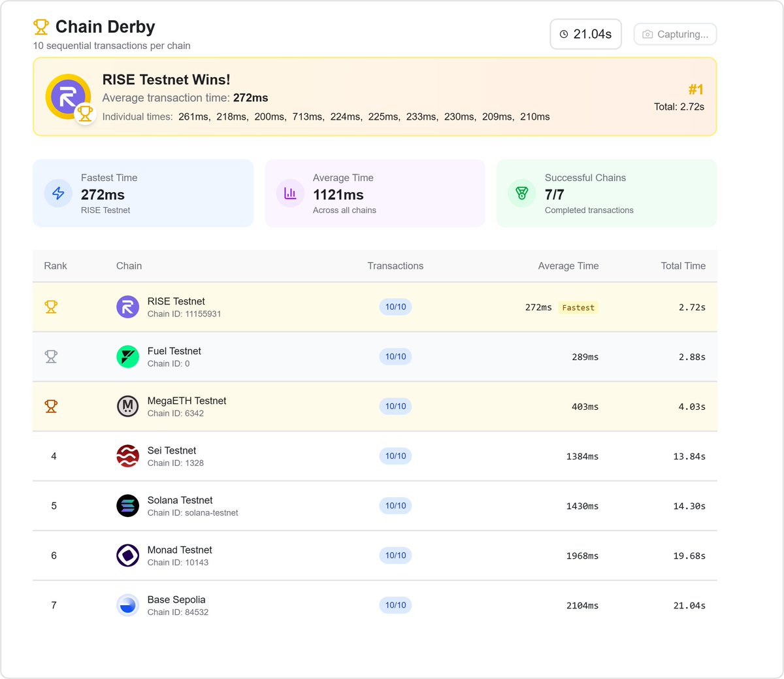Click the Monad Testnet logo
The height and width of the screenshot is (679, 784).
pos(127,555)
